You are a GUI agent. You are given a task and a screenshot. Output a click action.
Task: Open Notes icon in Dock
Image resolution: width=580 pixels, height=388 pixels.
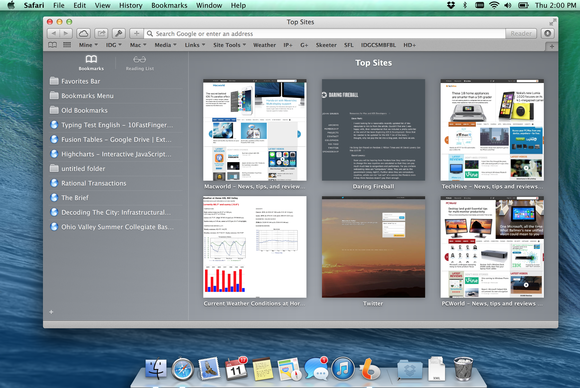coord(263,369)
